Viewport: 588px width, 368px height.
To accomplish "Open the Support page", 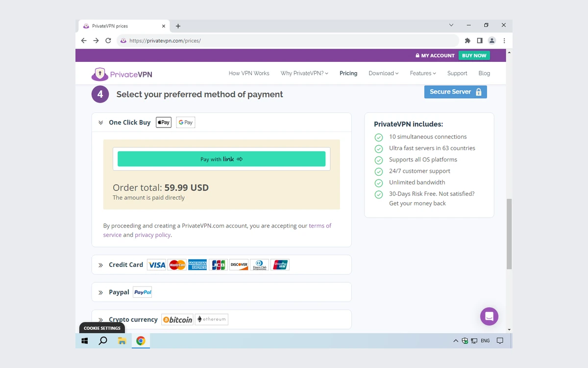I will tap(457, 74).
